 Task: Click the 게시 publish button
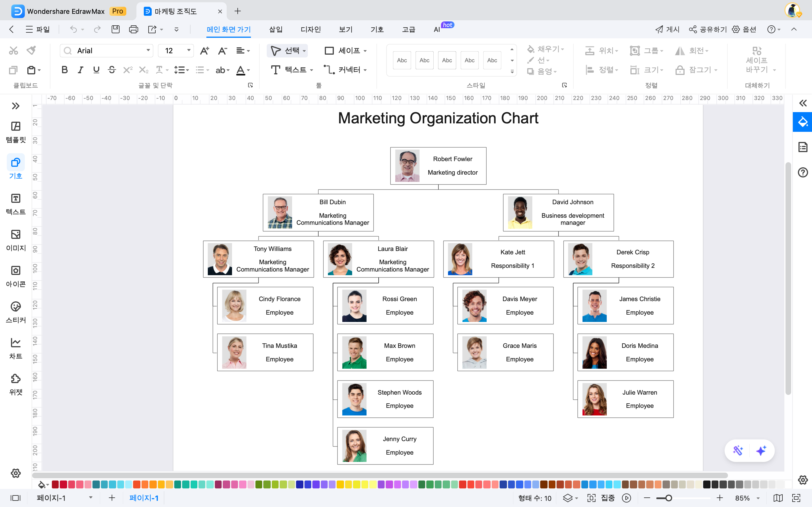point(667,30)
